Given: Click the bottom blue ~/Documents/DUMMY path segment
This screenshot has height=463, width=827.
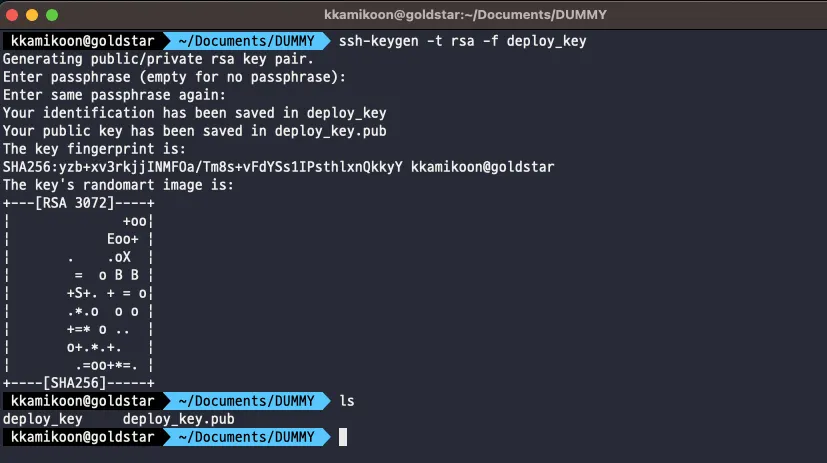Looking at the screenshot, I should [x=246, y=437].
